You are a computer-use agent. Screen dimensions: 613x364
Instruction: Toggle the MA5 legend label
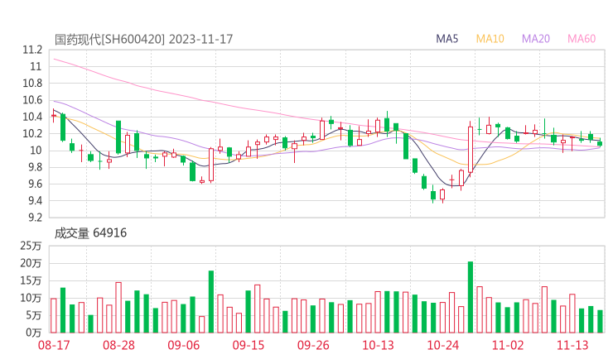tap(447, 39)
